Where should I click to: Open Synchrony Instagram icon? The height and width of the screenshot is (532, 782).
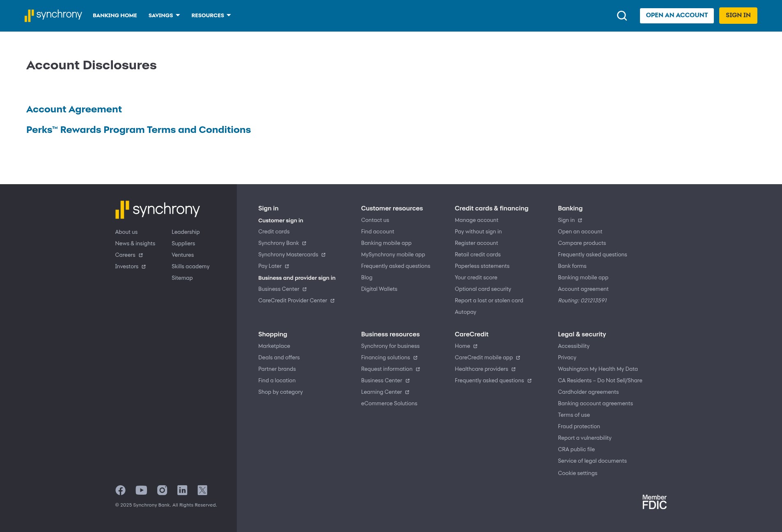(x=162, y=490)
